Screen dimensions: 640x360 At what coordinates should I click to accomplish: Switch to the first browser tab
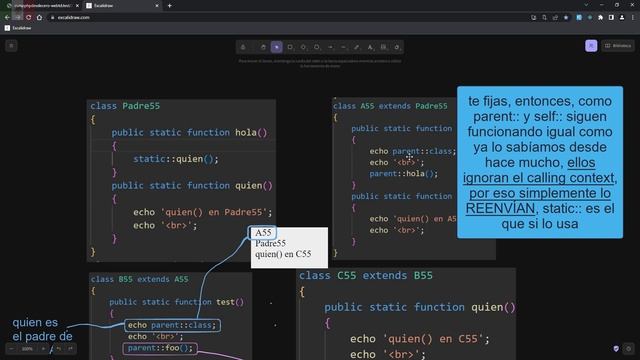coord(41,6)
